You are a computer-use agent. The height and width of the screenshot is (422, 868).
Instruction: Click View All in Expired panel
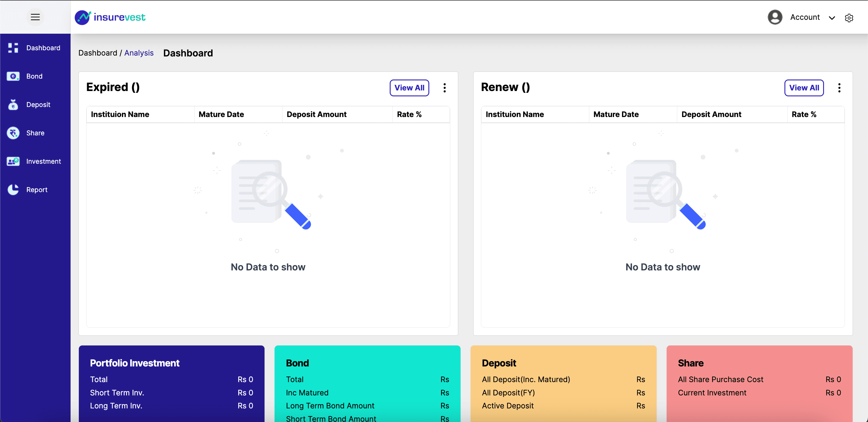point(409,88)
